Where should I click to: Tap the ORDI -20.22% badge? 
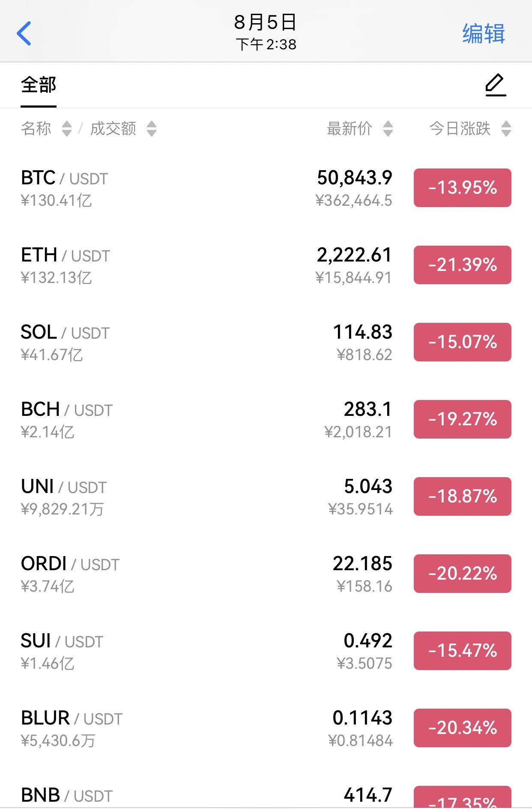pyautogui.click(x=463, y=574)
